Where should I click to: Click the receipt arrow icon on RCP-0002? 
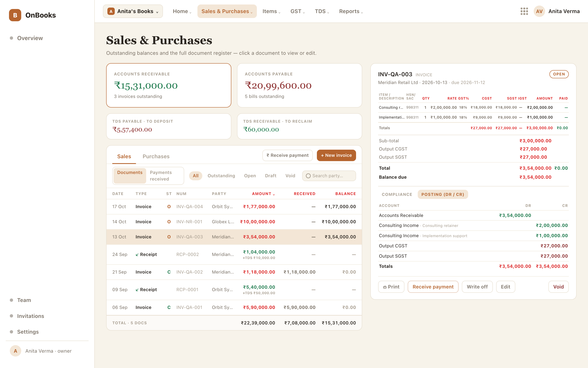[x=137, y=255]
